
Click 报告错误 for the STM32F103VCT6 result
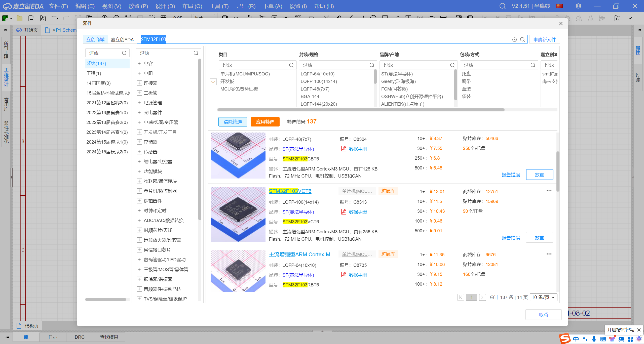click(510, 238)
